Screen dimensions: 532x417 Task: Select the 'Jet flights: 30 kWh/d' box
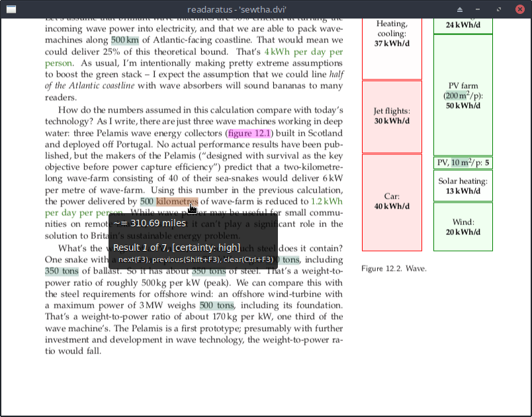392,116
